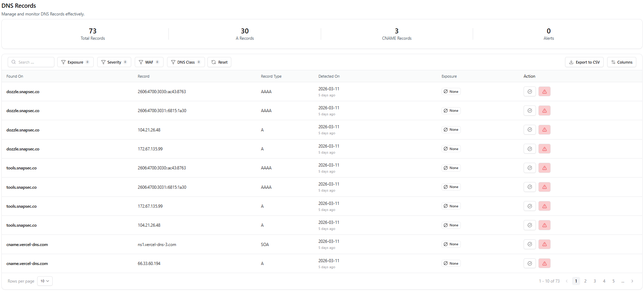Click the pagination ellipsis

pos(623,281)
